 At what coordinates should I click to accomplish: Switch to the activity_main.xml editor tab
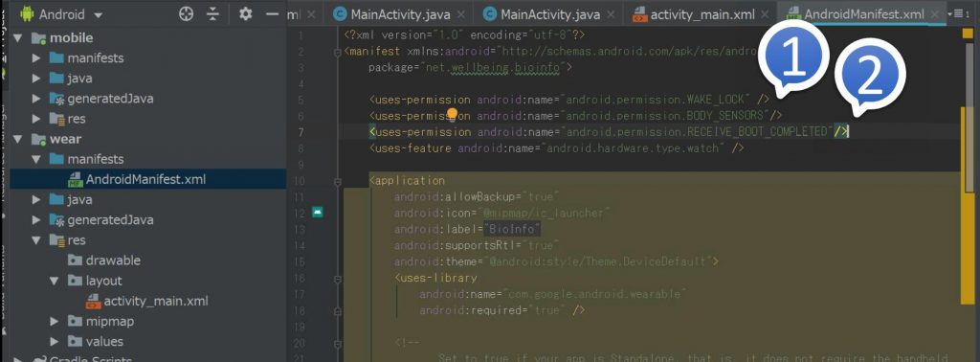702,13
